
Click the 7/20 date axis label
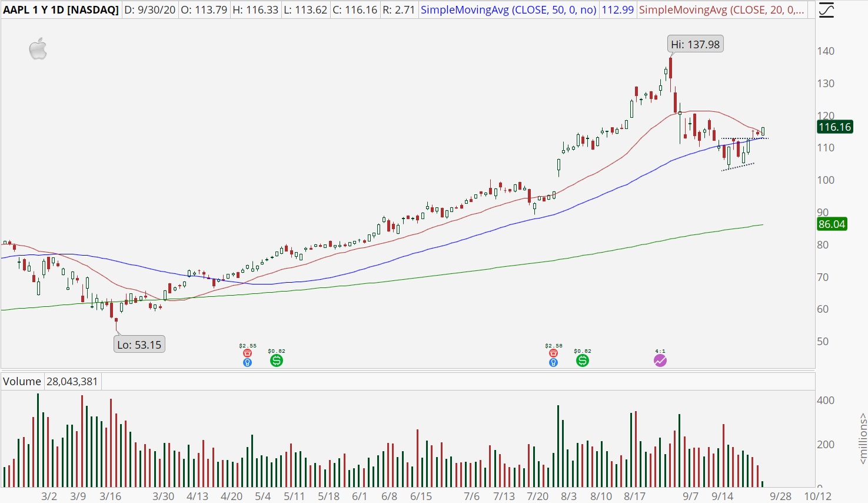point(538,496)
